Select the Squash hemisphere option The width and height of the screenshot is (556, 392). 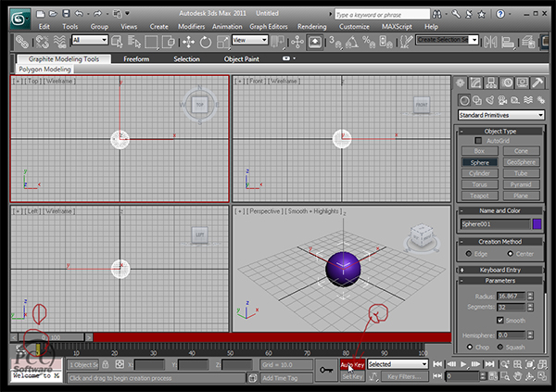[500, 347]
